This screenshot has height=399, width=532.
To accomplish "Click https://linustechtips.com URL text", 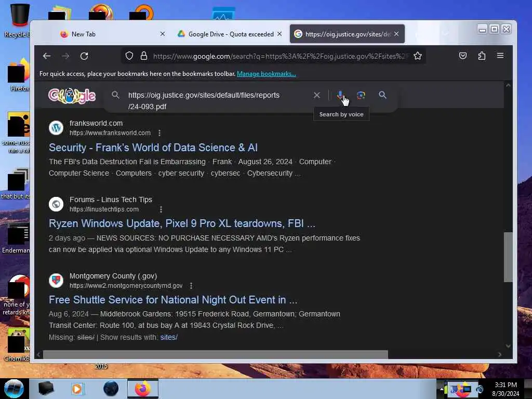I will click(x=104, y=209).
